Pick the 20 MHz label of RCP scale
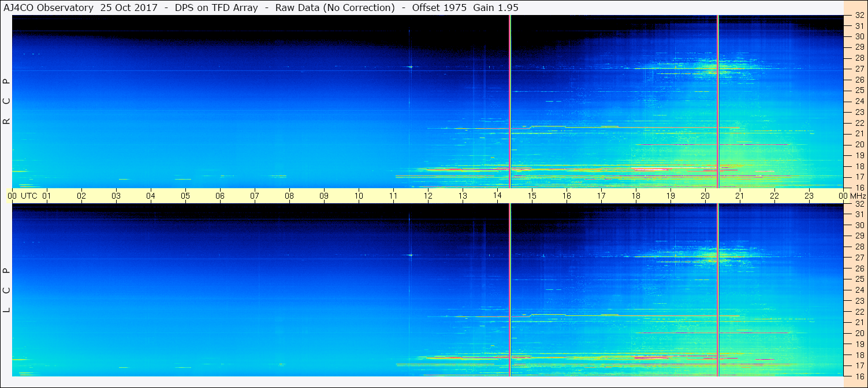Image resolution: width=868 pixels, height=388 pixels. coord(859,144)
